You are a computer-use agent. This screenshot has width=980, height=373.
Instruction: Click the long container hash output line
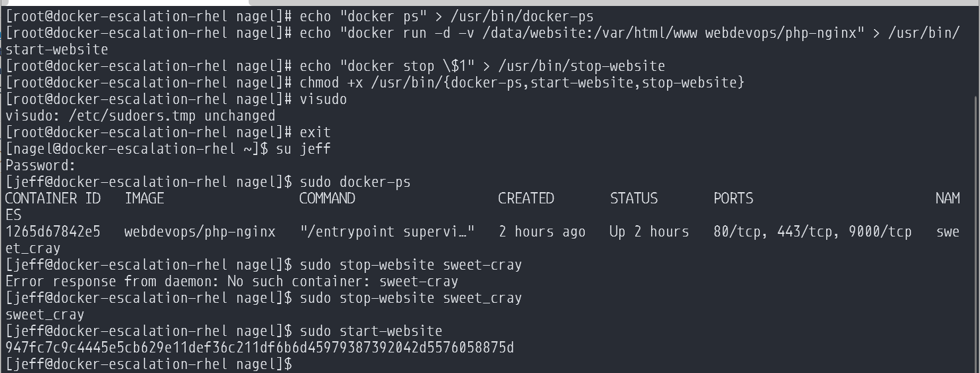[x=259, y=348]
